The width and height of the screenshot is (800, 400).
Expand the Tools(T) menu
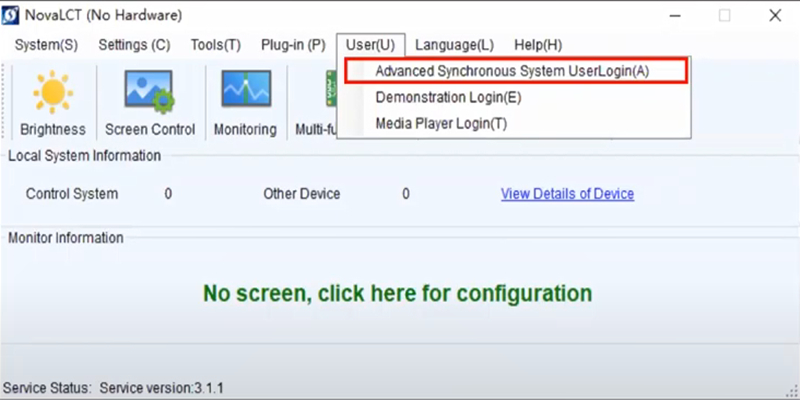coord(215,45)
